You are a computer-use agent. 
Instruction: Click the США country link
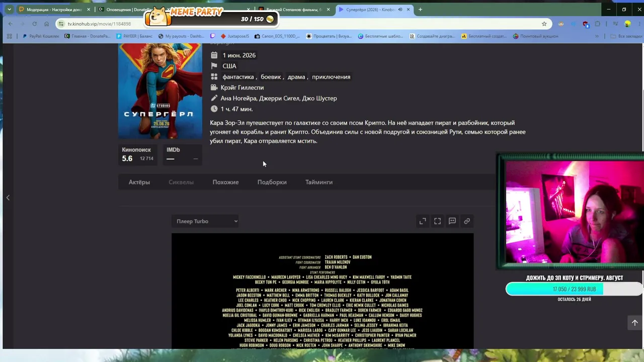click(229, 66)
